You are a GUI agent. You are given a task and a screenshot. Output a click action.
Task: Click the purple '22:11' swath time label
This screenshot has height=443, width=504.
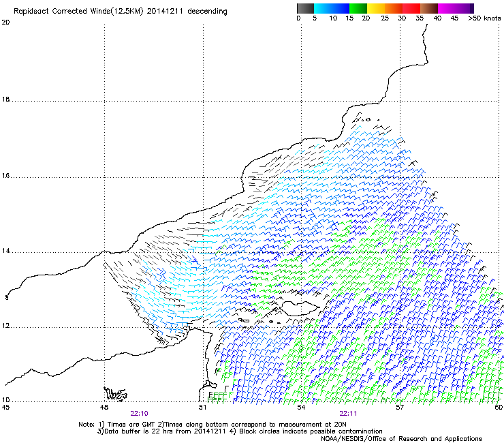(x=348, y=414)
